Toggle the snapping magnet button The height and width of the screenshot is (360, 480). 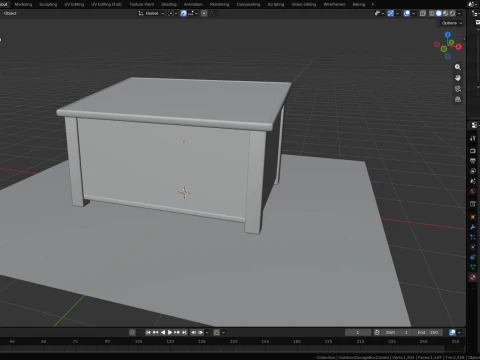click(183, 13)
